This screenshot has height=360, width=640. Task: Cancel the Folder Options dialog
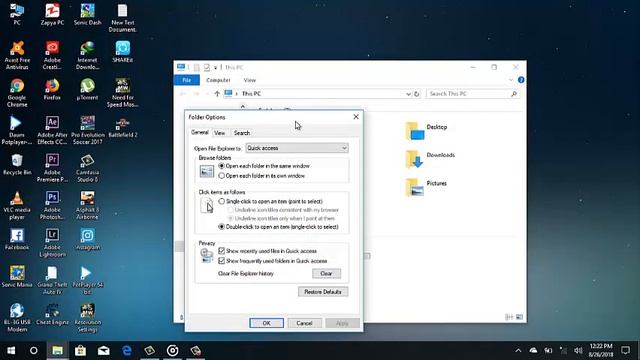point(304,323)
